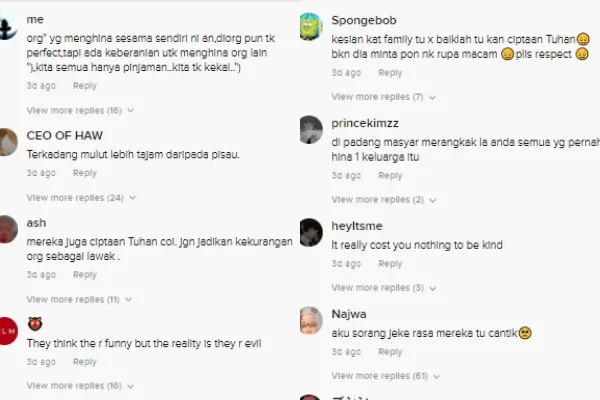Open the CEO OF HAW username

click(x=65, y=136)
